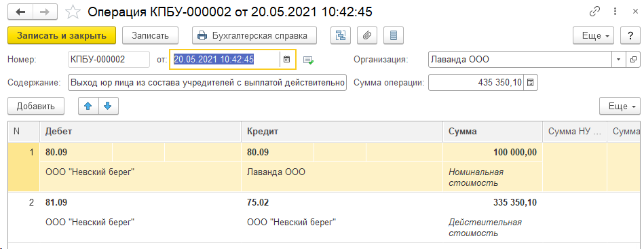Copy the document link using the chain icon
The image size is (644, 249).
click(x=594, y=12)
